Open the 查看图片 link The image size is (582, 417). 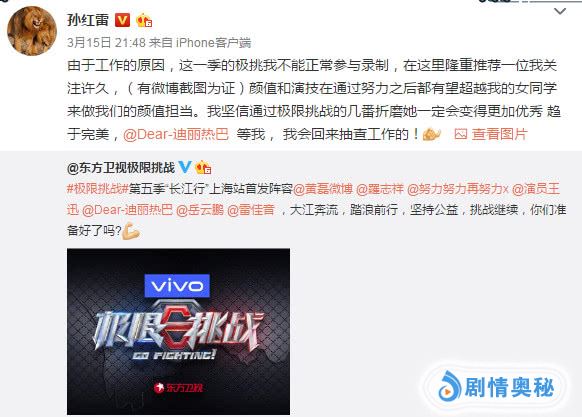tap(500, 134)
